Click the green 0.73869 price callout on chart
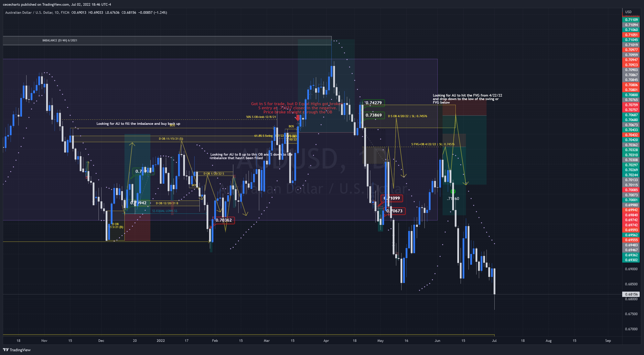The image size is (644, 355). [x=373, y=115]
